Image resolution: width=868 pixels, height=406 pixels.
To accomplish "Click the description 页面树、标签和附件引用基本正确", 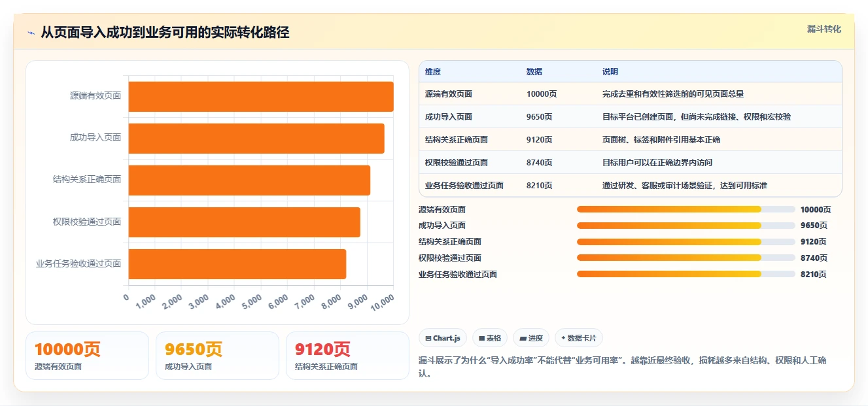I will tap(661, 140).
